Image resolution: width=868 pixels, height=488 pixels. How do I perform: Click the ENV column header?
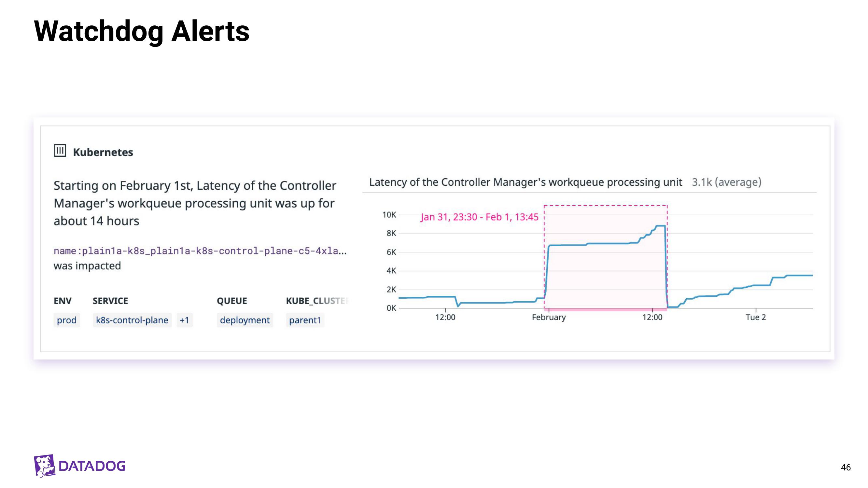click(63, 301)
